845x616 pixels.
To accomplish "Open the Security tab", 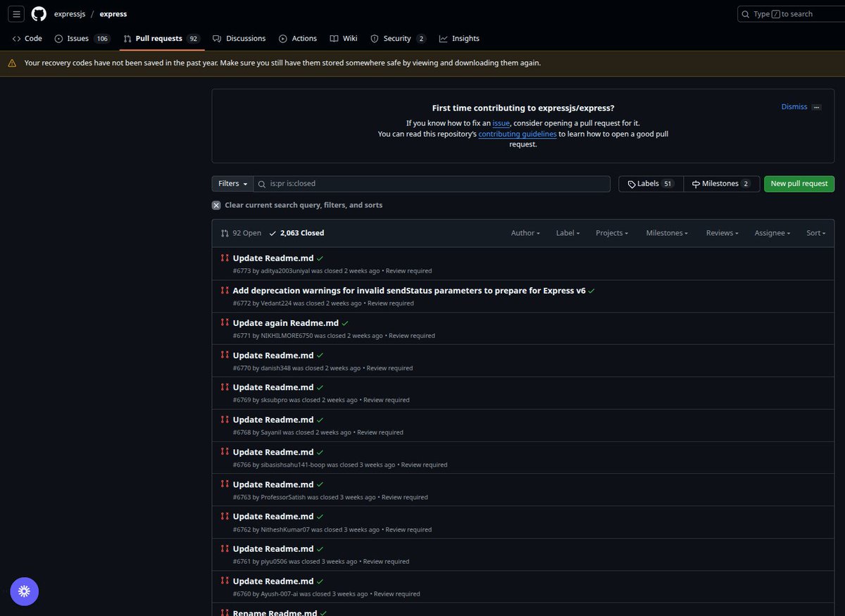I will pyautogui.click(x=399, y=39).
